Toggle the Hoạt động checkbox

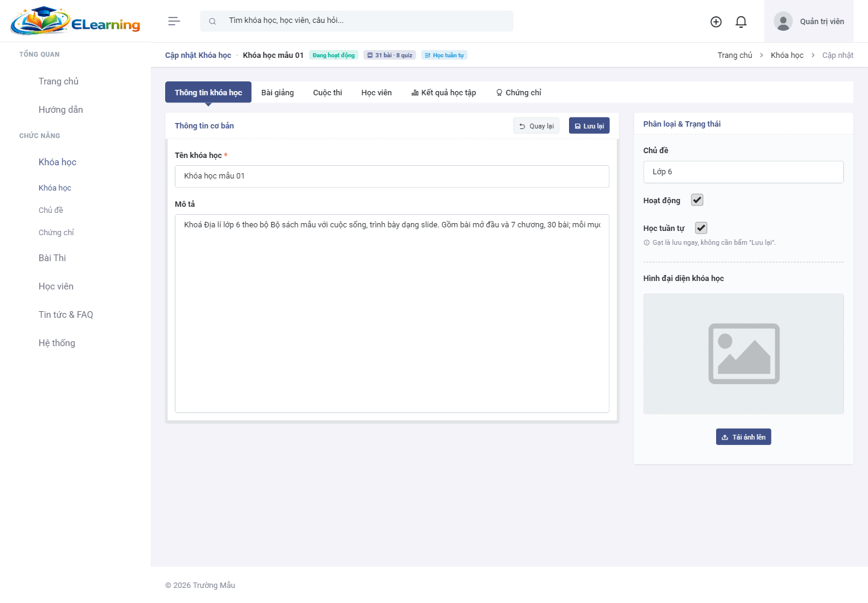click(x=697, y=200)
